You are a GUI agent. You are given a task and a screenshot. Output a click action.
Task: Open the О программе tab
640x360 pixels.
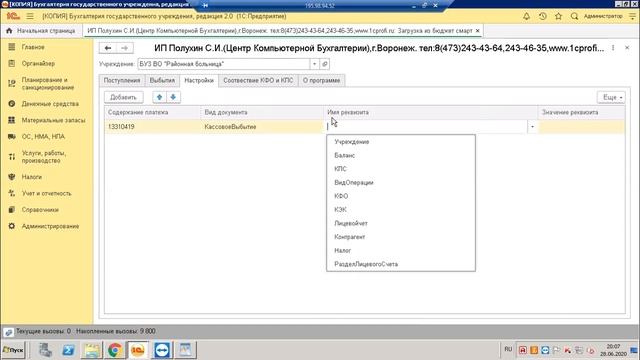pos(322,80)
